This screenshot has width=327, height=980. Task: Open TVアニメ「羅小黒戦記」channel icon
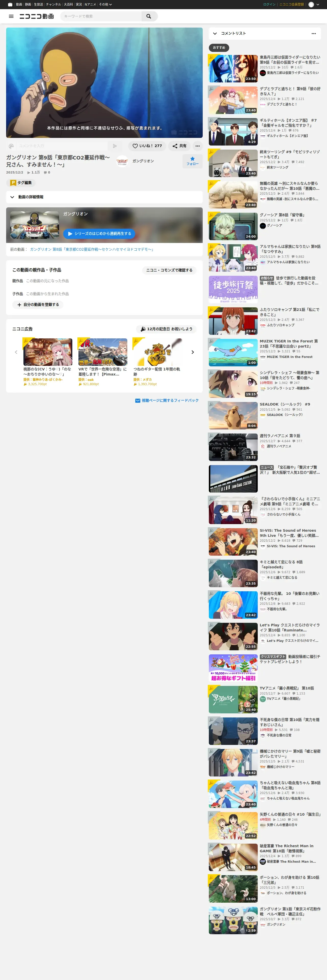(x=263, y=699)
